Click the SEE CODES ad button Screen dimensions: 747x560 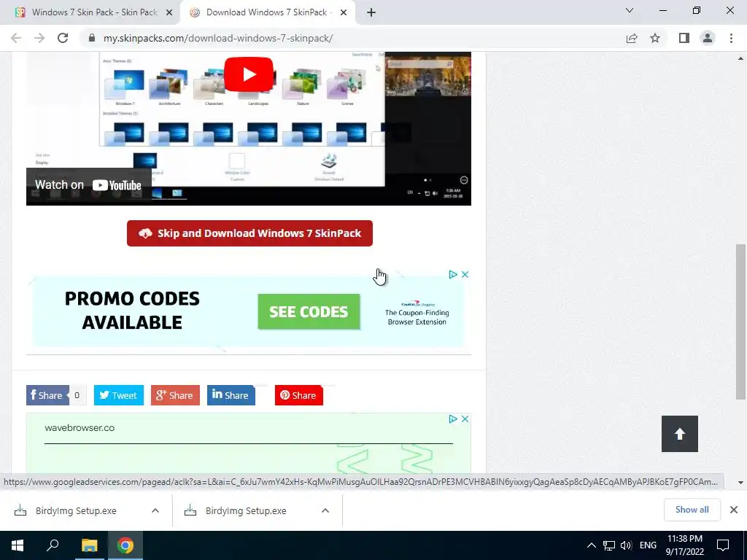[x=309, y=311]
